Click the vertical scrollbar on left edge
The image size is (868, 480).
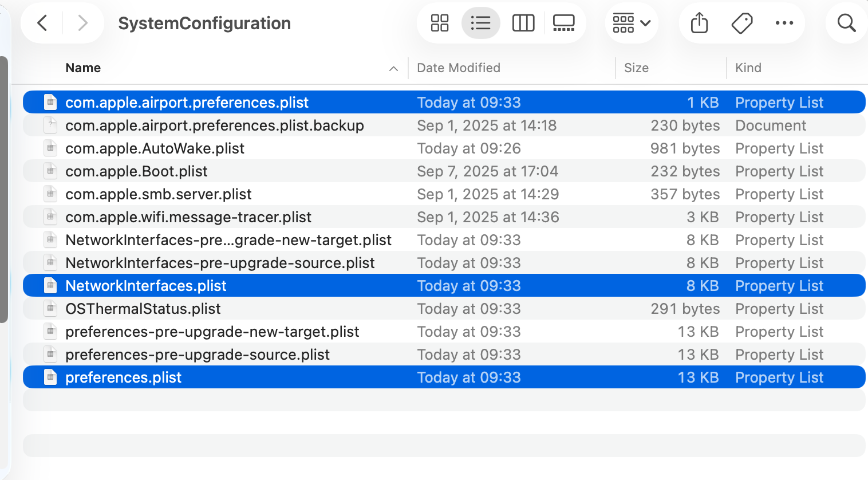3,189
